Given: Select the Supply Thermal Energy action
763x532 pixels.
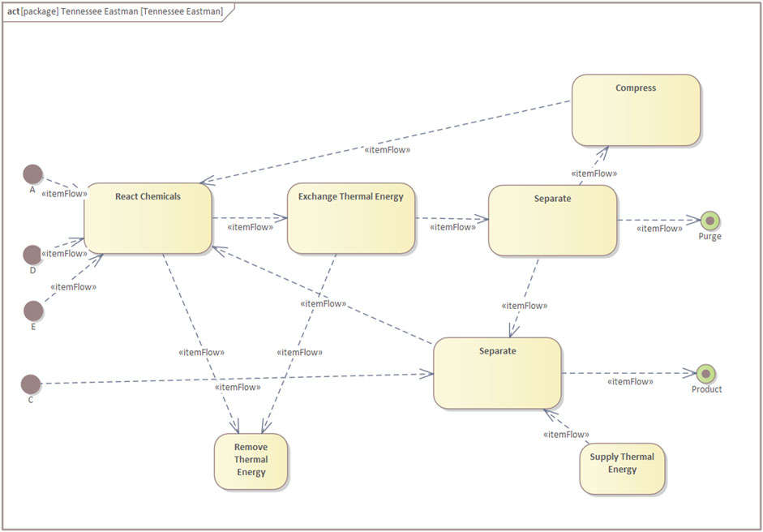Looking at the screenshot, I should (623, 469).
